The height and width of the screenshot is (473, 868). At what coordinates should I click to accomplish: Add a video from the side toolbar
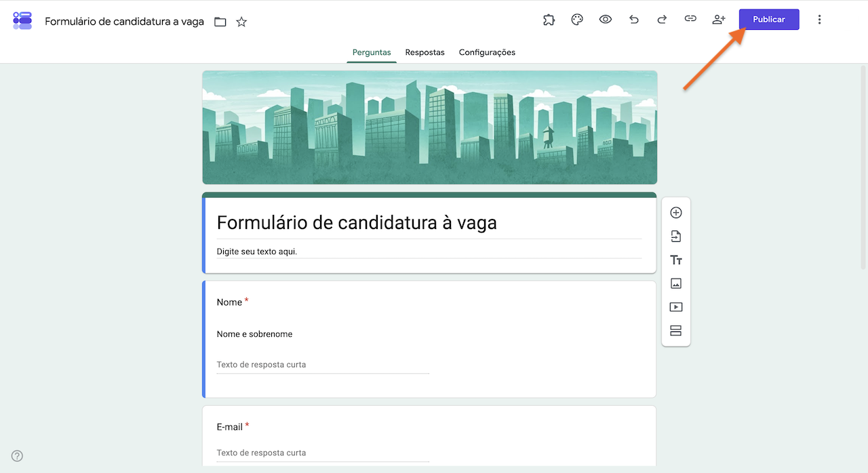(x=675, y=307)
